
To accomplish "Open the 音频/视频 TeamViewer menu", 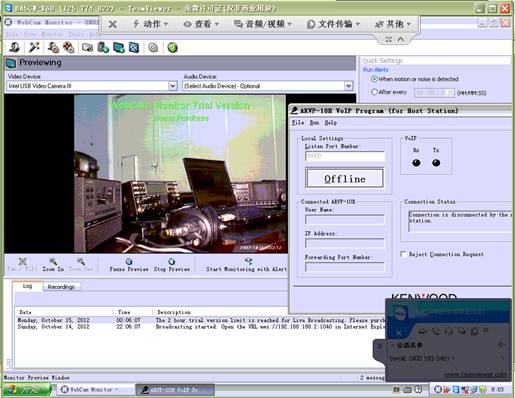I will point(263,24).
